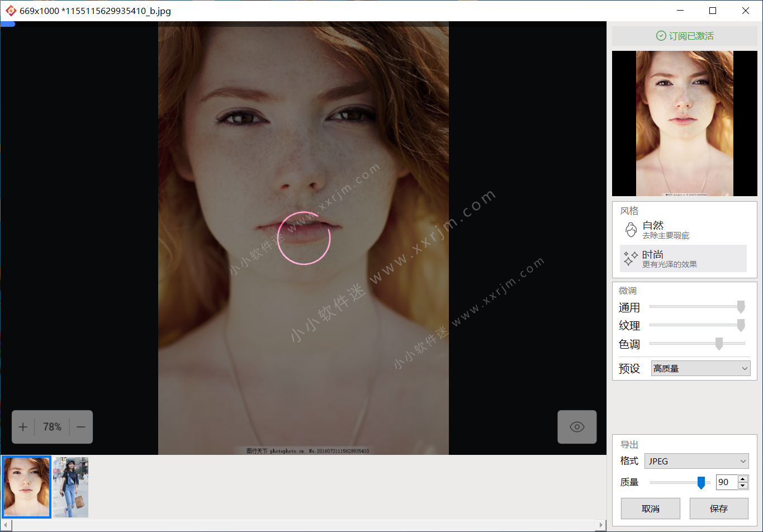Open the 预设 高质量 dropdown

(700, 368)
